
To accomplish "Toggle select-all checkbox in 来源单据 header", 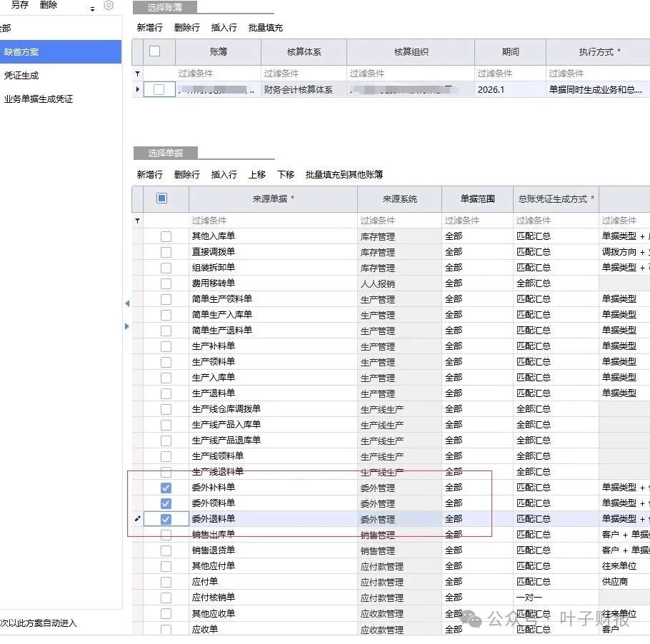I will [x=161, y=198].
